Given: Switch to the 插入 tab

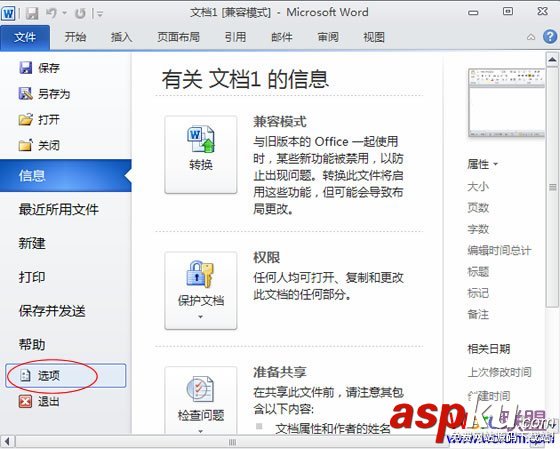Looking at the screenshot, I should coord(121,37).
